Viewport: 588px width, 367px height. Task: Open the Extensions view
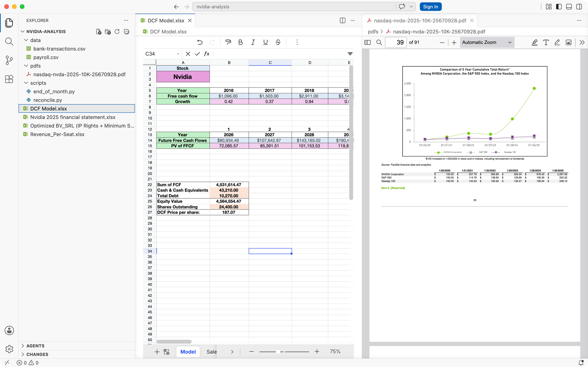[x=9, y=79]
